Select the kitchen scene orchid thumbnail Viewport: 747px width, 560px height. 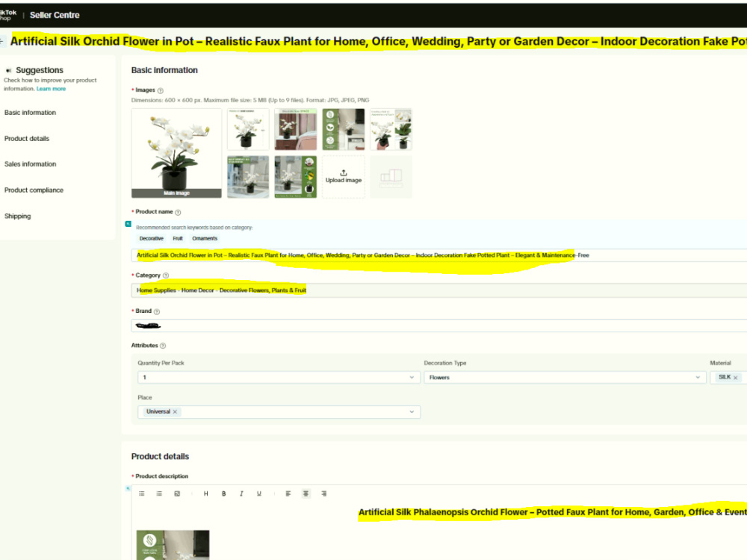click(x=248, y=177)
